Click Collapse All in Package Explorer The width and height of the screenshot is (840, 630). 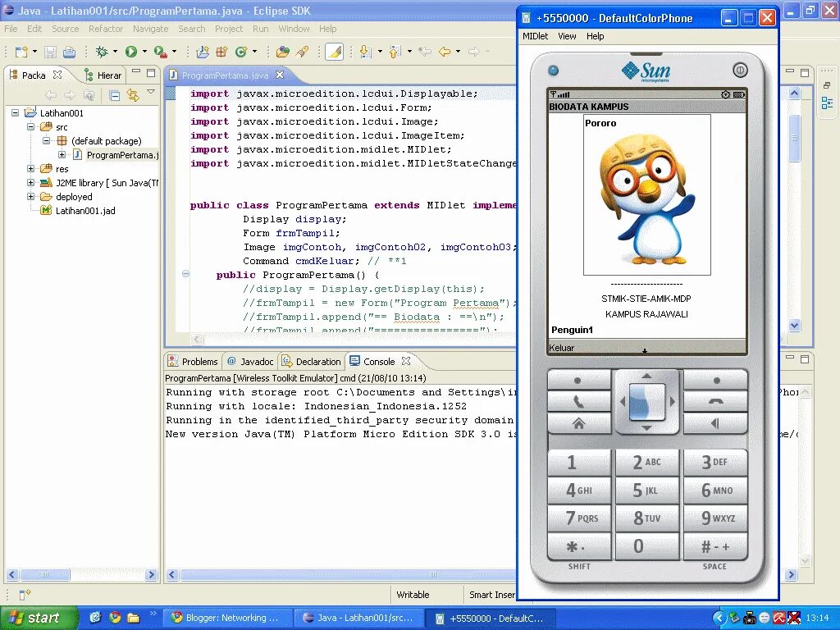click(x=114, y=95)
